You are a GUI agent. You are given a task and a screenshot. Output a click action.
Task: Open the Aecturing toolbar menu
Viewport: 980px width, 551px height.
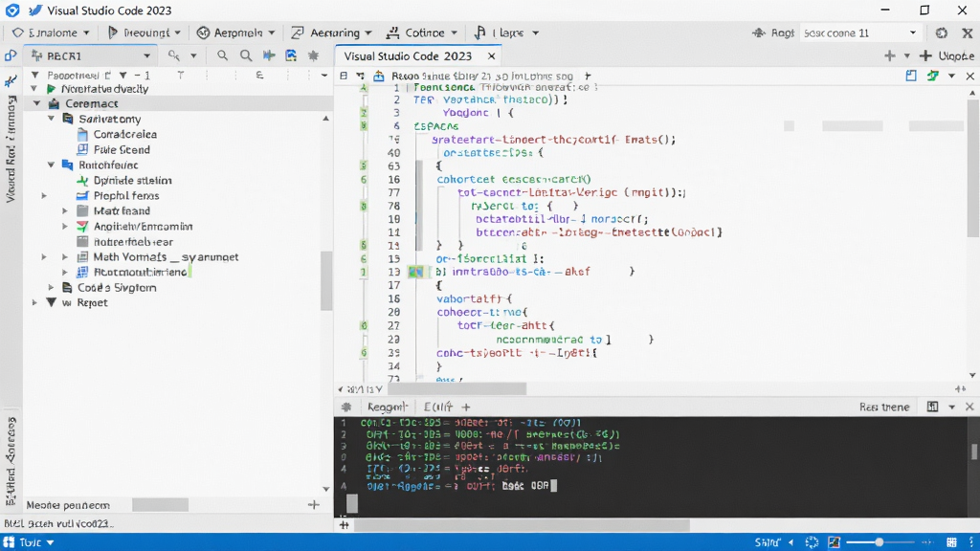332,33
